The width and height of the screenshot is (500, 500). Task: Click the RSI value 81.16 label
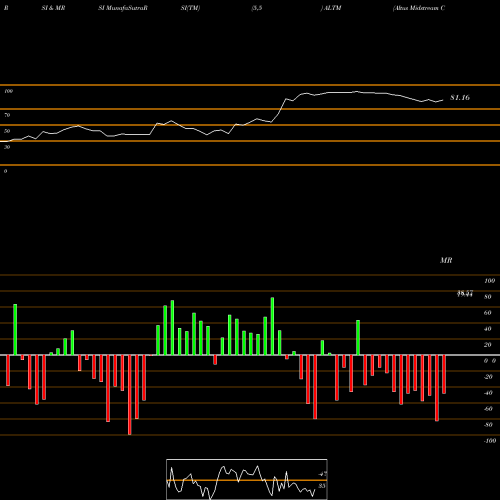click(x=460, y=98)
